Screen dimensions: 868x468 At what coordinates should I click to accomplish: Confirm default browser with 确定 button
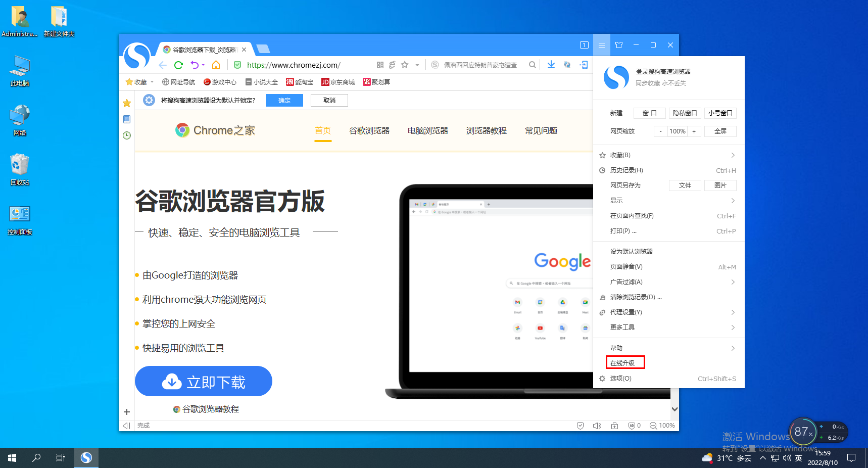284,100
